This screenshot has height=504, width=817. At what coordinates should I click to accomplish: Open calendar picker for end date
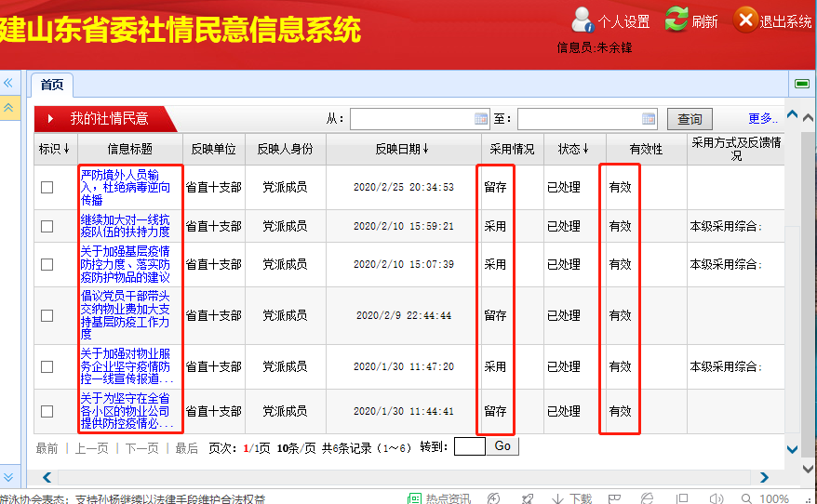click(x=649, y=119)
